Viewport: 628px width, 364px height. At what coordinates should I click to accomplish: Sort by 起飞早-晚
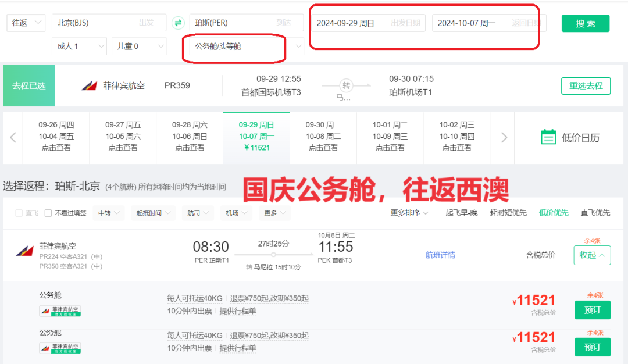(461, 213)
